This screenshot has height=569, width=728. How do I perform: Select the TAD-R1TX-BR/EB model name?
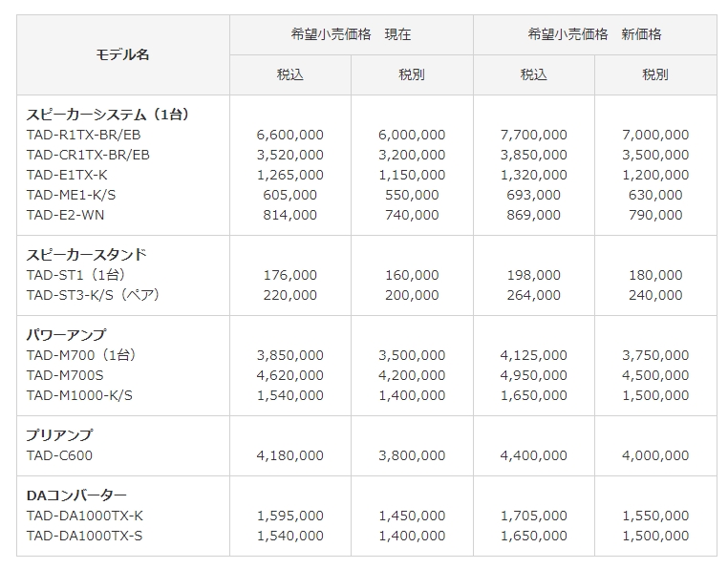pyautogui.click(x=83, y=135)
